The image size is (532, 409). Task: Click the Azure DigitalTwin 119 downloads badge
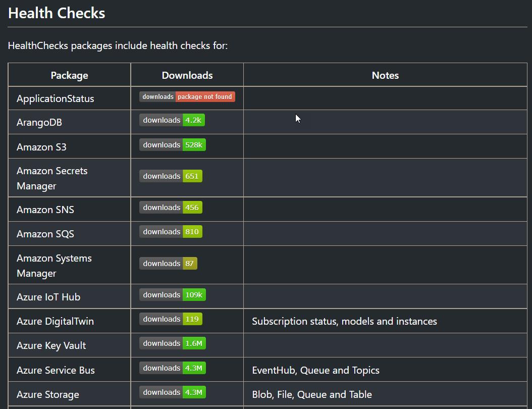171,319
